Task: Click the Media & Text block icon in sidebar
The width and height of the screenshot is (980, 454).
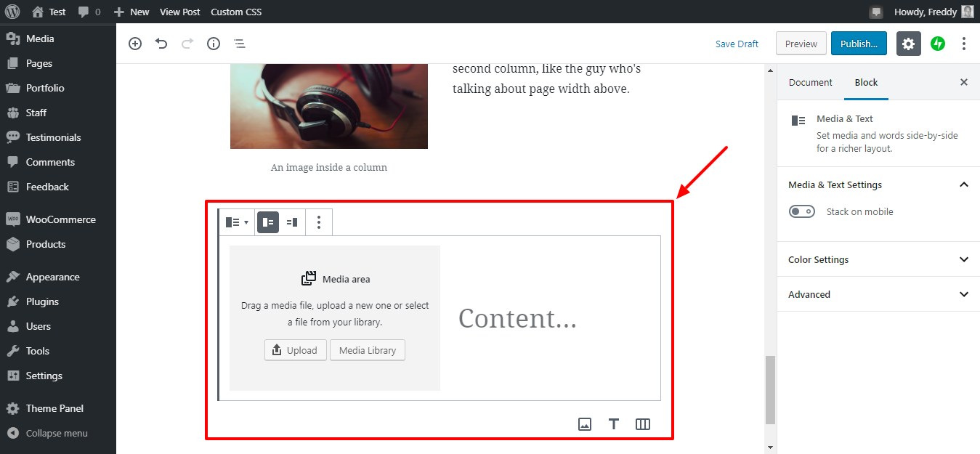Action: pyautogui.click(x=798, y=121)
